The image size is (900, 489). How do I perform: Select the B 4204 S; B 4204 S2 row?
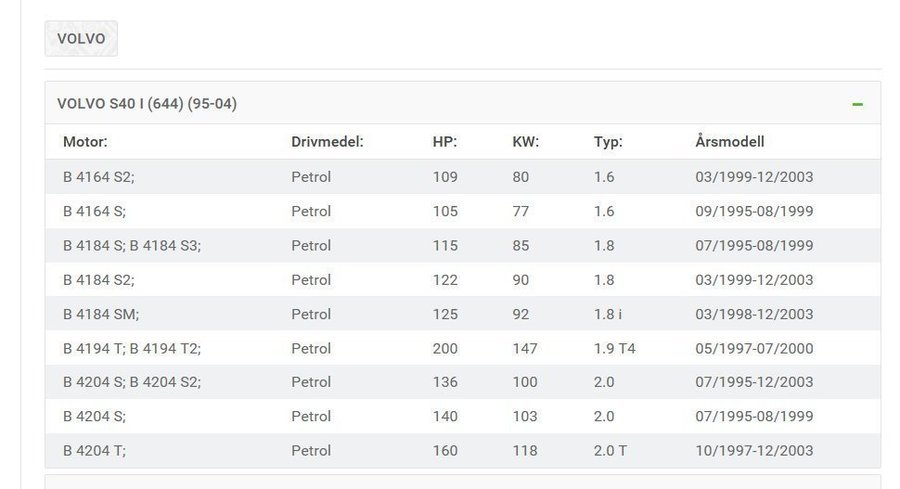pyautogui.click(x=132, y=382)
